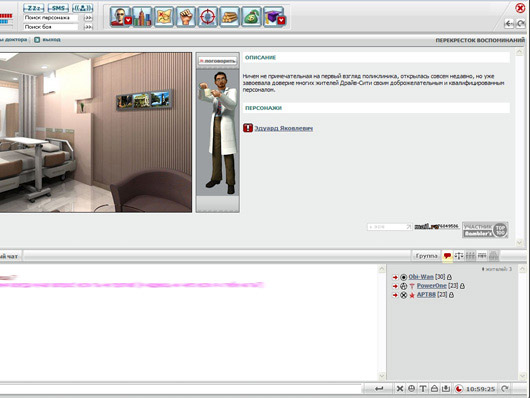Viewport: 530px width, 398px height.
Task: Focus the chat message input field
Action: tap(181, 389)
